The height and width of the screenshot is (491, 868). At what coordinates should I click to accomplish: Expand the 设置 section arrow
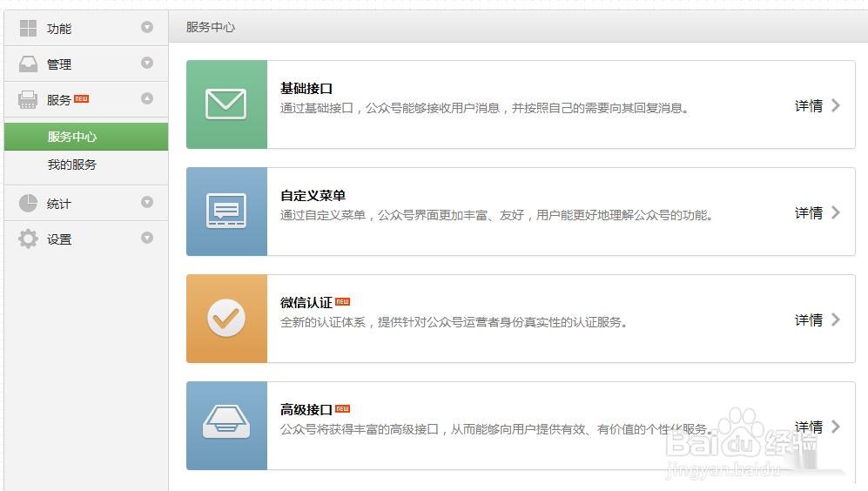coord(146,238)
